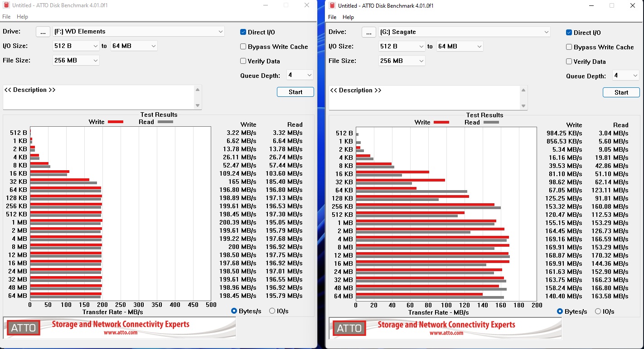Select IO/s radio in Seagate window
This screenshot has height=349, width=644.
click(598, 311)
